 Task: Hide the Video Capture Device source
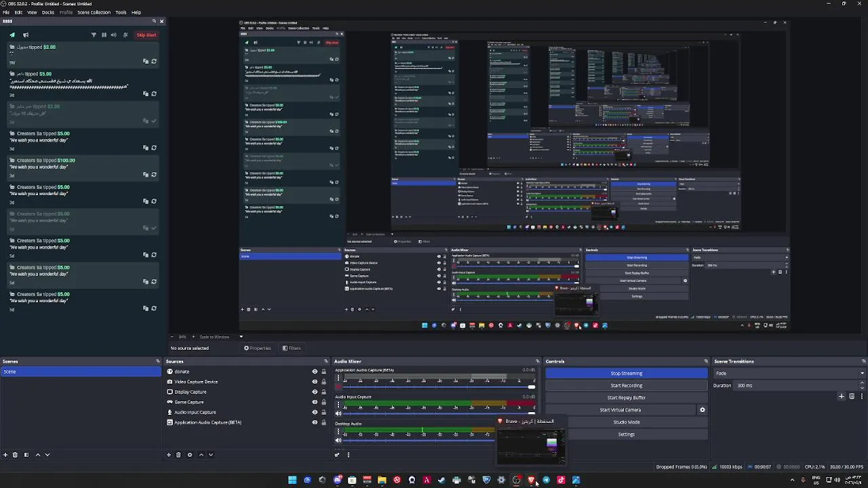[x=315, y=382]
